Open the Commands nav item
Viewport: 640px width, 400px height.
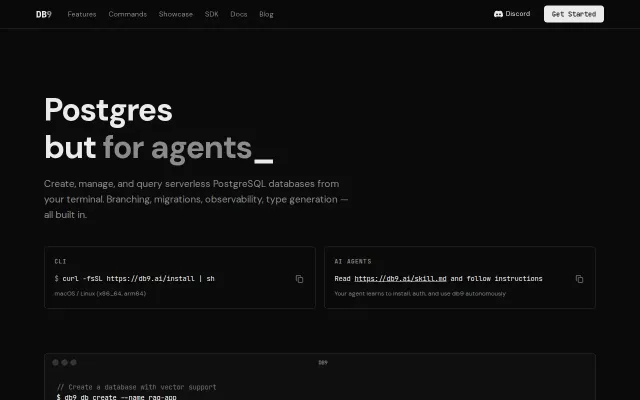point(127,14)
